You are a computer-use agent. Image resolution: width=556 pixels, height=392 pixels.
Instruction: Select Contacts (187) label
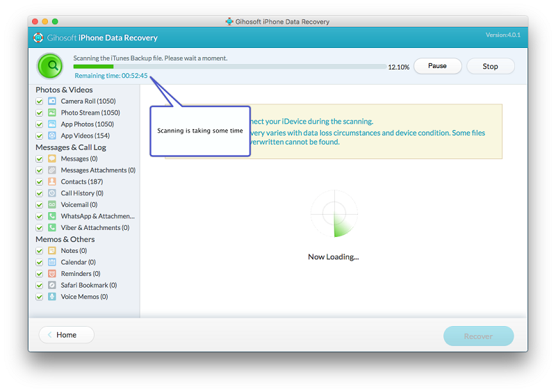(x=82, y=181)
